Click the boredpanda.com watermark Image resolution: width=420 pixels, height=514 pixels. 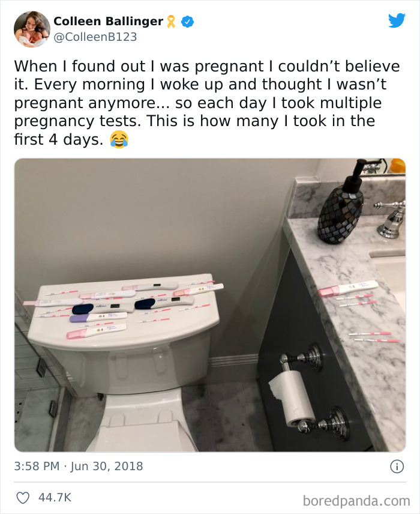point(356,501)
